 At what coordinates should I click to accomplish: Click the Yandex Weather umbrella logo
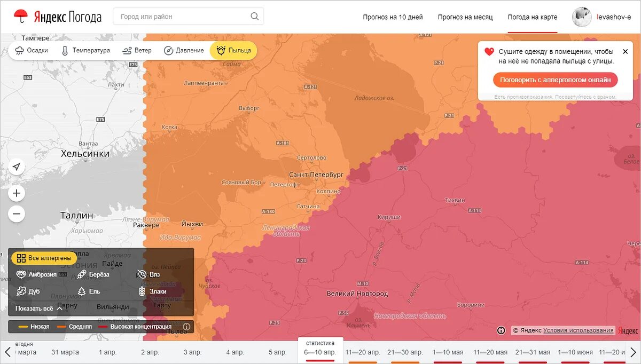pyautogui.click(x=21, y=17)
